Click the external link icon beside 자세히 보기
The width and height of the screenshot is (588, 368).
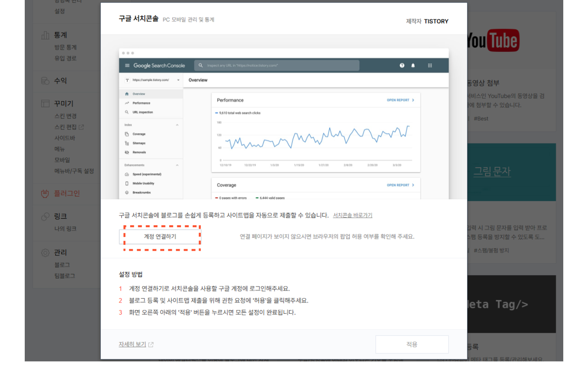click(151, 345)
